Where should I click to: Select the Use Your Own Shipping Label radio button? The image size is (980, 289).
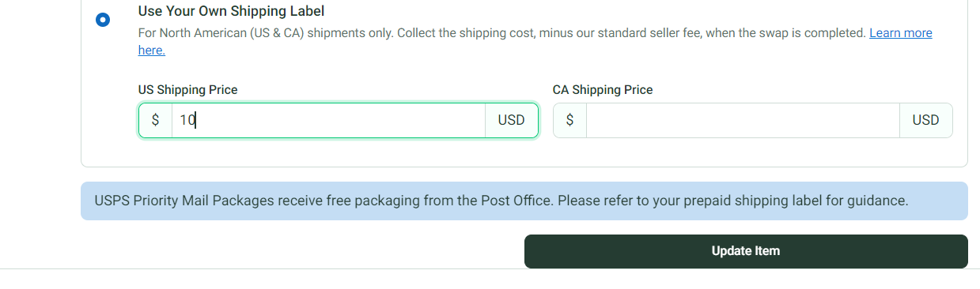[103, 20]
